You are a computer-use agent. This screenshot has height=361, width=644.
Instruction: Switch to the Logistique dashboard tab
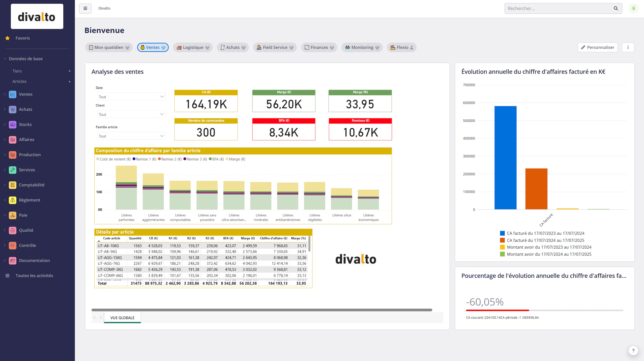pyautogui.click(x=193, y=47)
